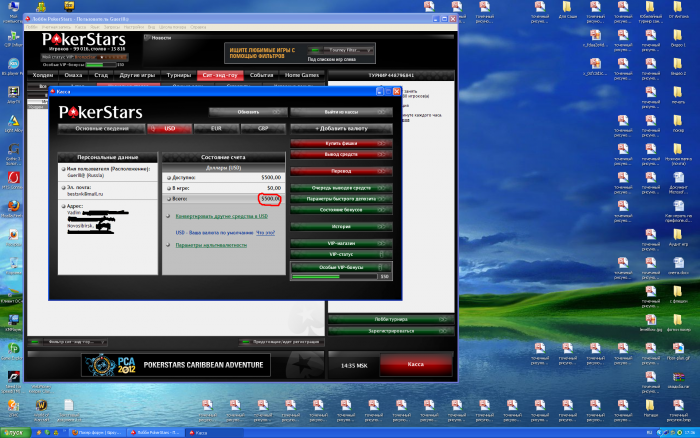Open Основные сведения tab in cashier

[102, 129]
